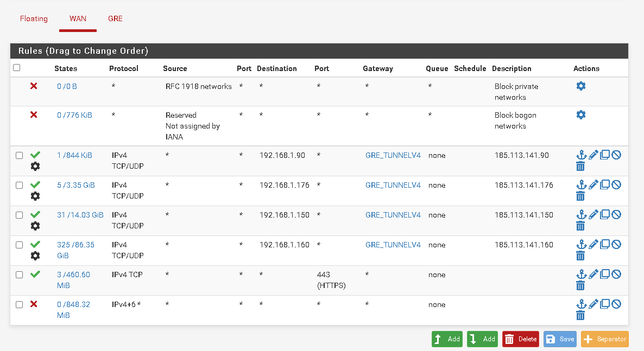Image resolution: width=644 pixels, height=351 pixels.
Task: Disable the 185.113.141.150 rule
Action: 616,215
